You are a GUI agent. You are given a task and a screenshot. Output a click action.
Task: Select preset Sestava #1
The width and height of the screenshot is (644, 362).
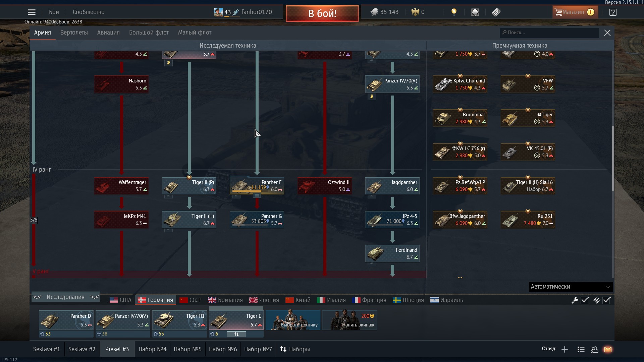(47, 349)
